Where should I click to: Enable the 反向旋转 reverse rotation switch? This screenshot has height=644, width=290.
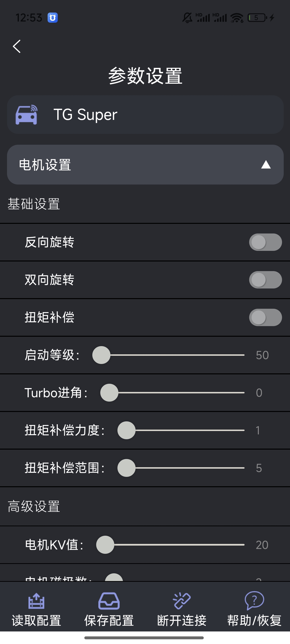(x=265, y=242)
